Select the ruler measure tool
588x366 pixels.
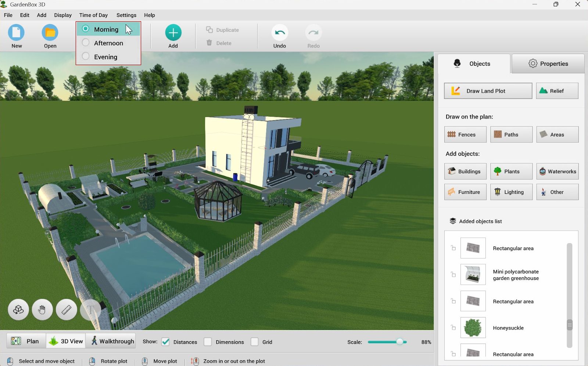pos(67,310)
